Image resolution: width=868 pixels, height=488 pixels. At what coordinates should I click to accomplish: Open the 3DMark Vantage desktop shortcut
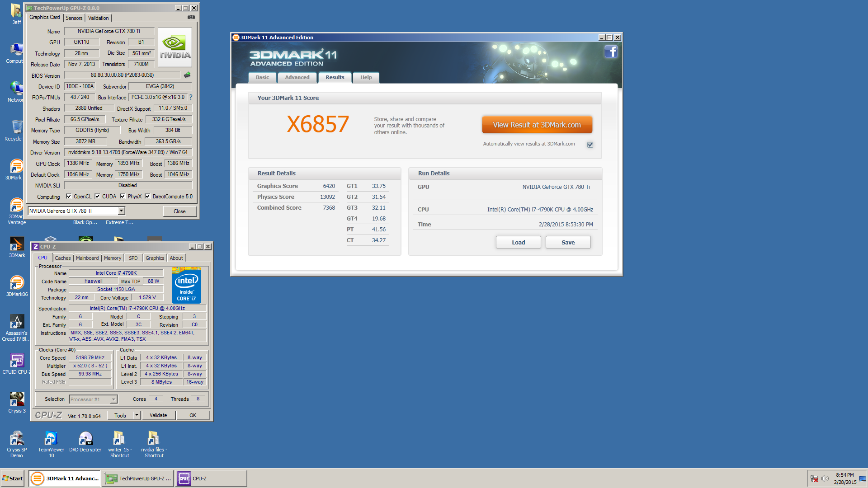point(17,211)
